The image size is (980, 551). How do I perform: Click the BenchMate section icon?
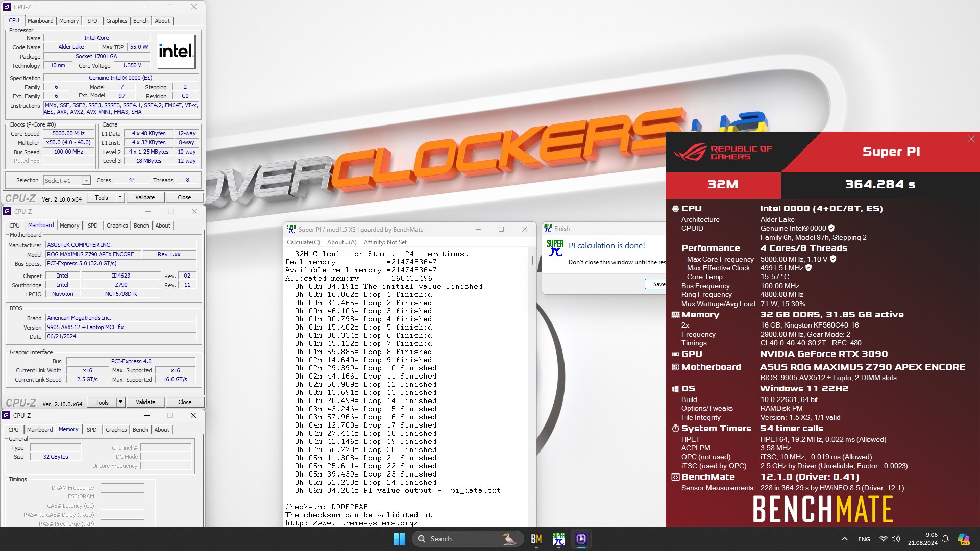click(675, 477)
